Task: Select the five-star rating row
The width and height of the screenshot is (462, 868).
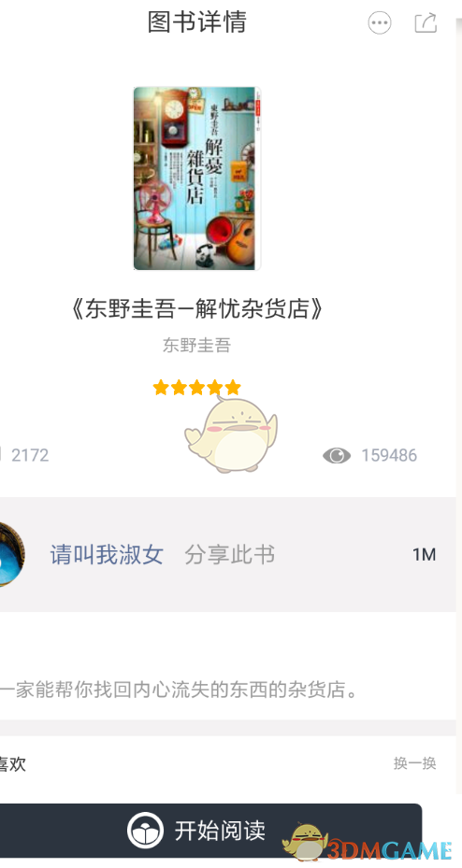Action: click(196, 387)
